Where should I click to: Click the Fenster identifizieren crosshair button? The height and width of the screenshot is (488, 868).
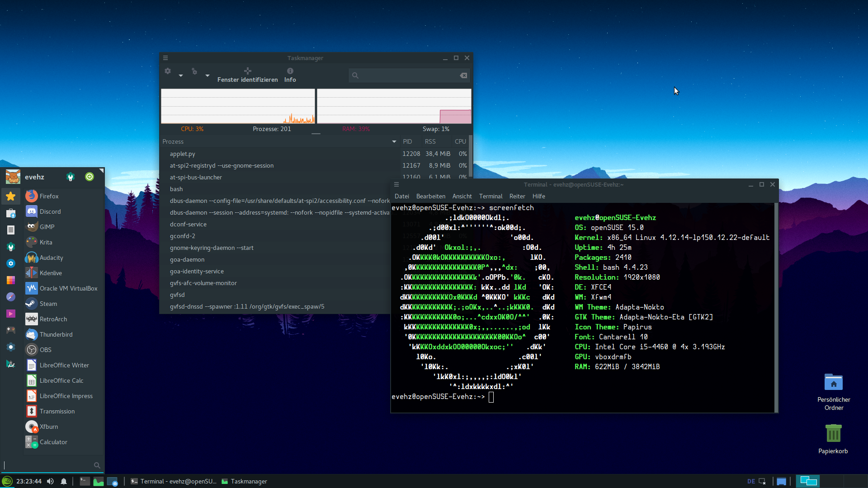247,75
